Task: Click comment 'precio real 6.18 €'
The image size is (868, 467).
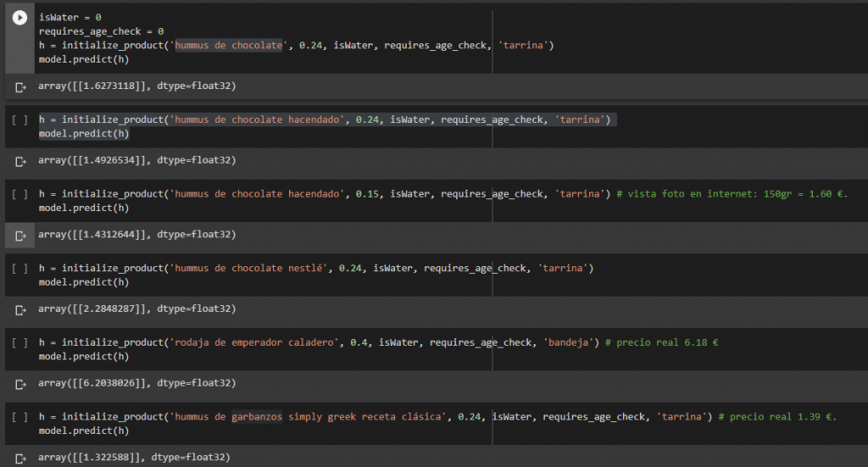Action: pyautogui.click(x=661, y=342)
